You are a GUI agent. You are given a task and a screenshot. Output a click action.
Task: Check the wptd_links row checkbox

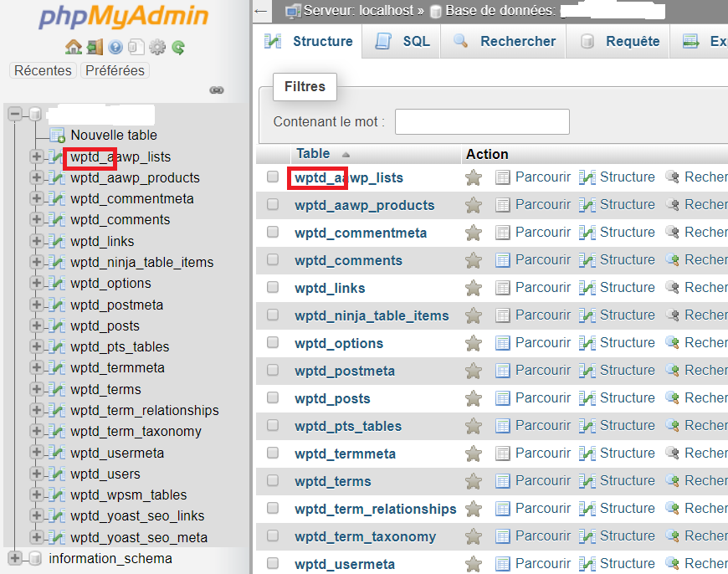click(273, 287)
